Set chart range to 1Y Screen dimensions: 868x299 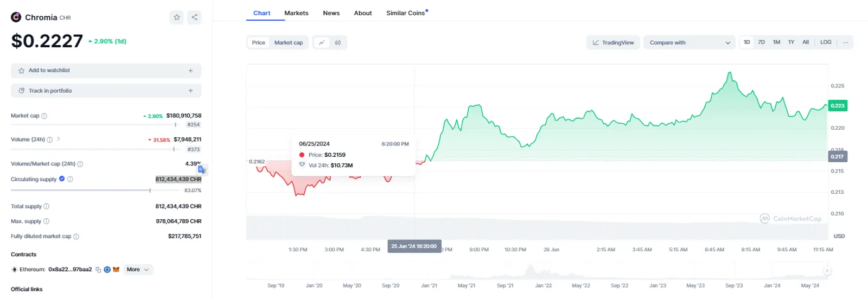791,42
